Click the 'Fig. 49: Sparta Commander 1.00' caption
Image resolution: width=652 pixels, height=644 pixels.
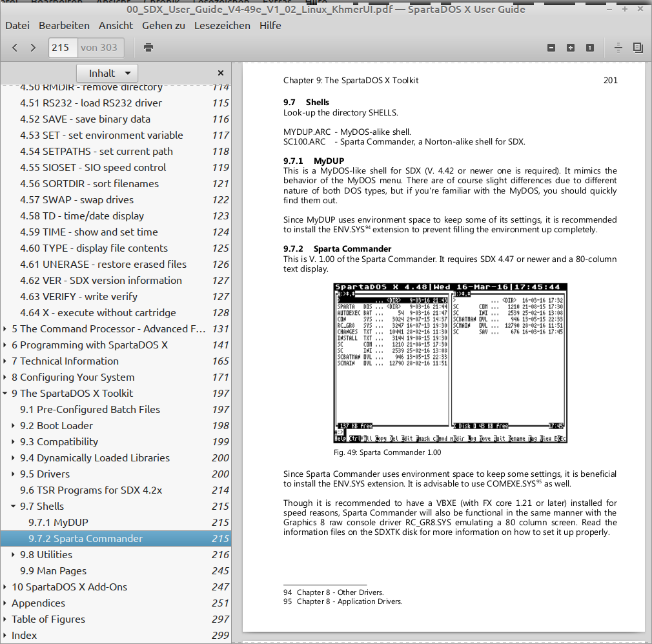[x=387, y=452]
